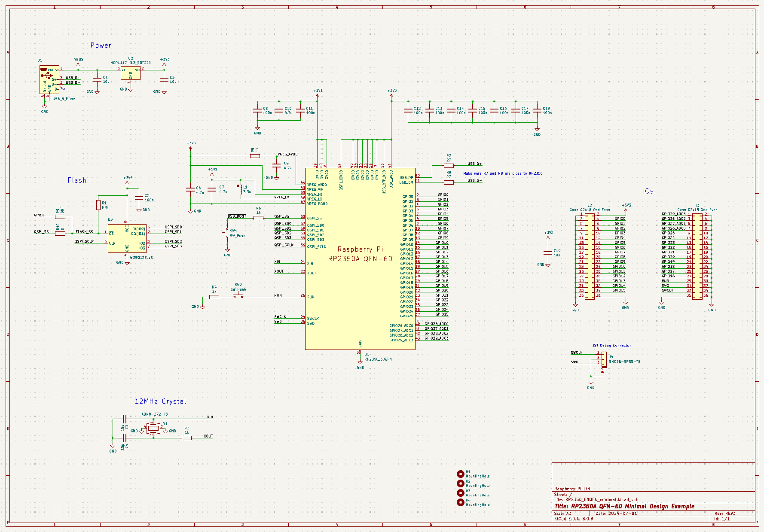Click the 12MHz crystal Y1 symbol
The height and width of the screenshot is (532, 764).
pyautogui.click(x=153, y=428)
